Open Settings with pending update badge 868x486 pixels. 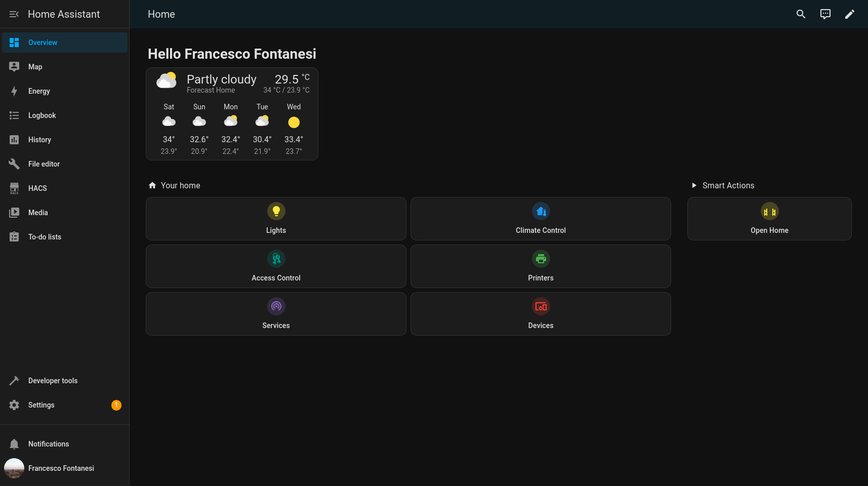click(x=42, y=405)
